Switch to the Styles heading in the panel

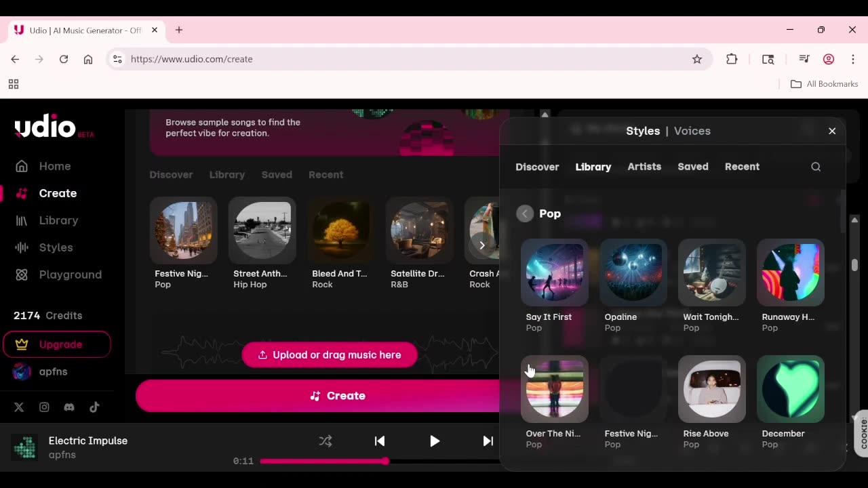point(643,131)
